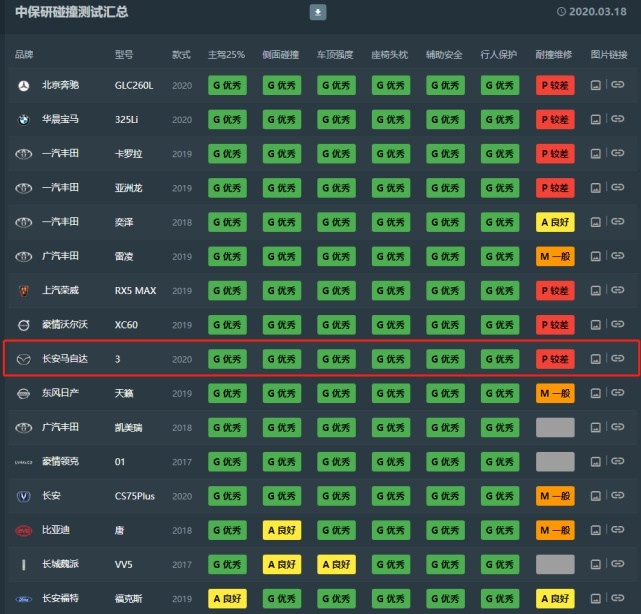
Task: Click the 行人保护 column header
Action: pos(499,54)
